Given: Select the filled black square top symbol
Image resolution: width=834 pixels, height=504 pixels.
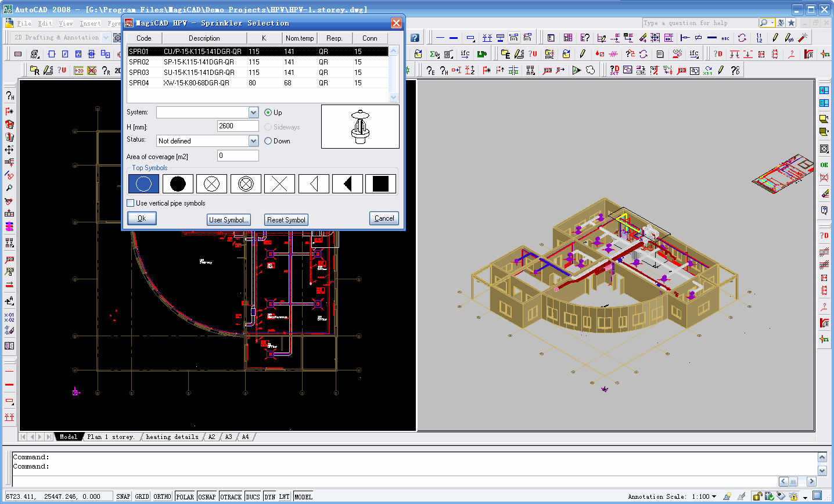Looking at the screenshot, I should 380,184.
